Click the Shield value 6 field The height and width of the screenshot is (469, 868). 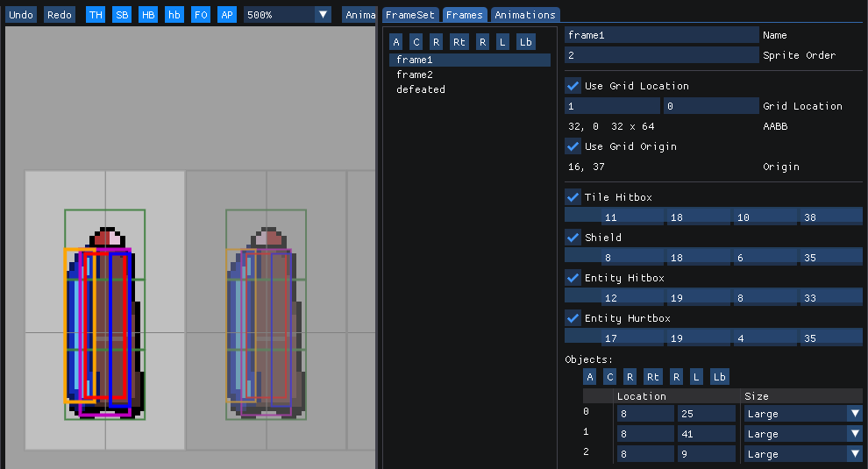coord(765,258)
